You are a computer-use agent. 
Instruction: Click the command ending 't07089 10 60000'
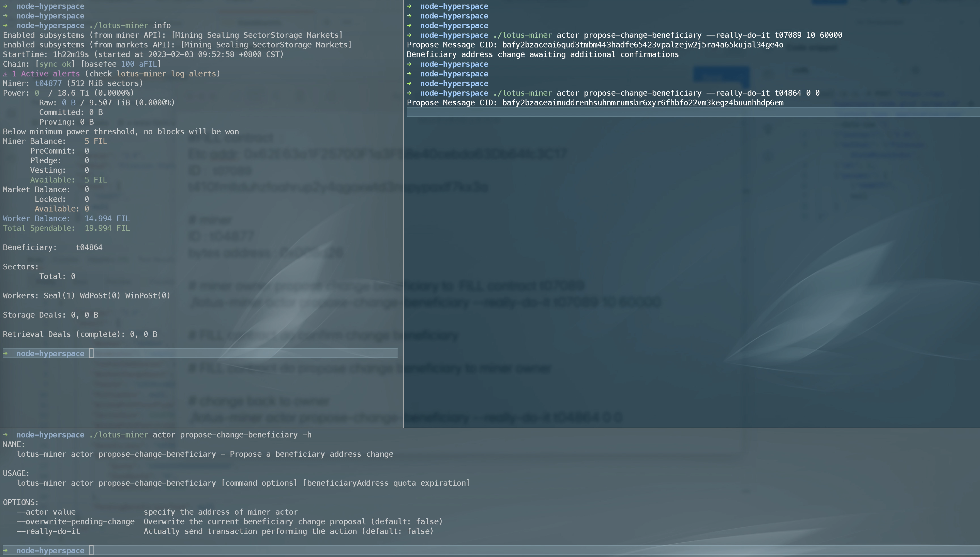pos(624,35)
